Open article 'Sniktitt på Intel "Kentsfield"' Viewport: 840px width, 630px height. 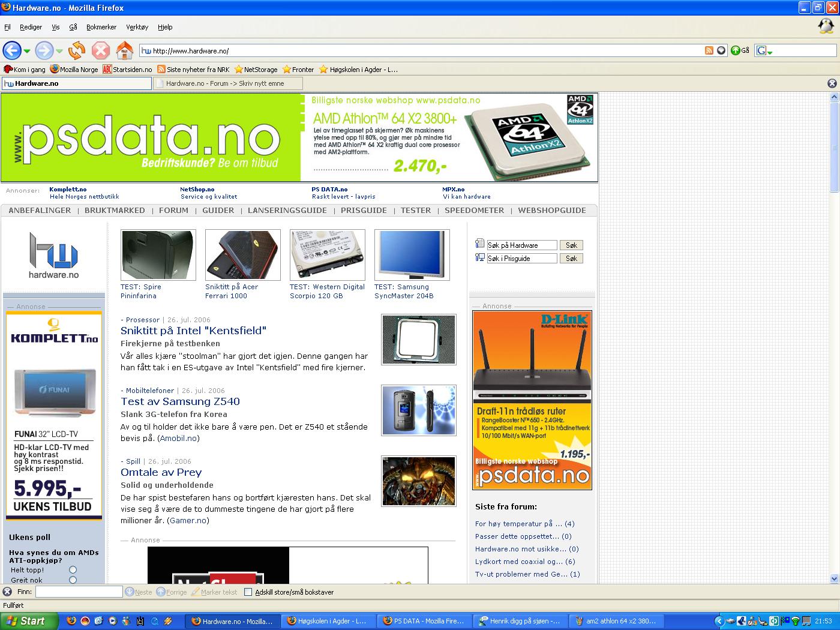click(x=193, y=331)
